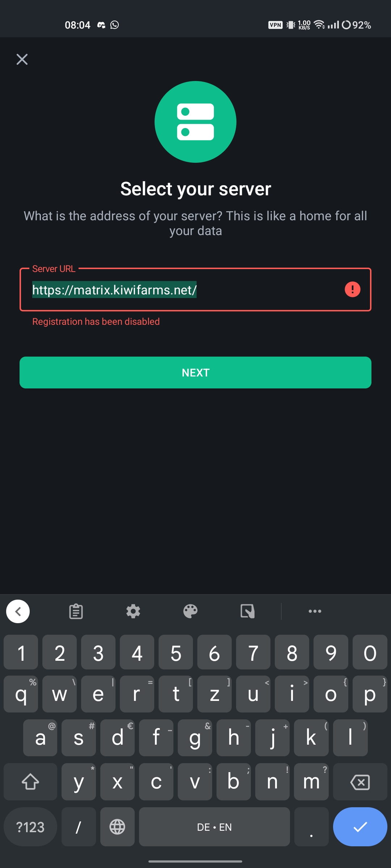Click the green server logo icon

[x=195, y=122]
